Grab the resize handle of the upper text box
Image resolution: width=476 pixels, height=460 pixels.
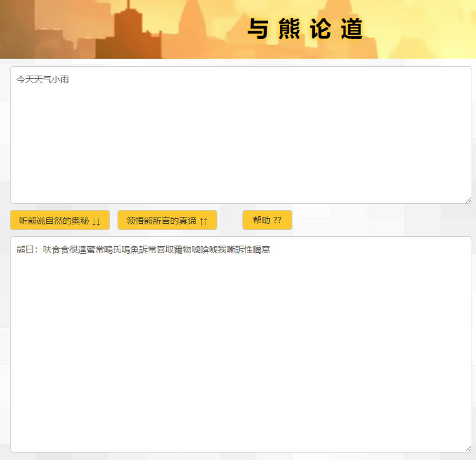468,199
